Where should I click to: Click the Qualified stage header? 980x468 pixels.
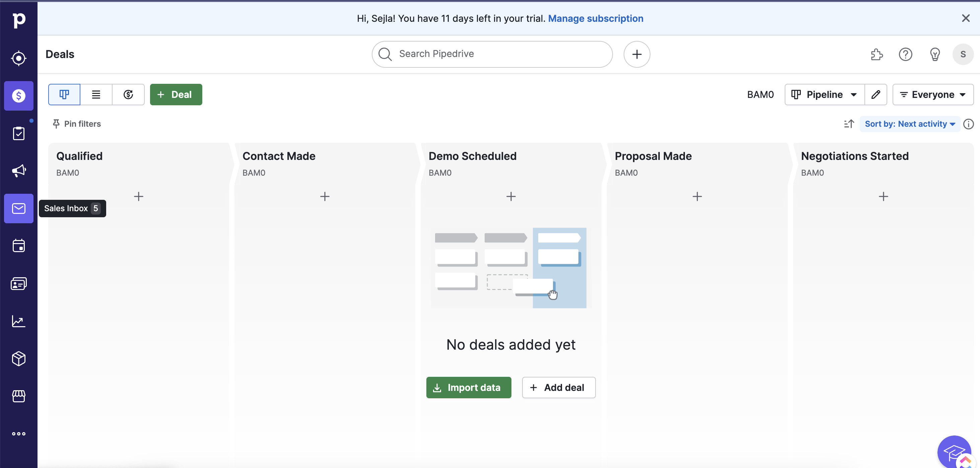(x=79, y=156)
